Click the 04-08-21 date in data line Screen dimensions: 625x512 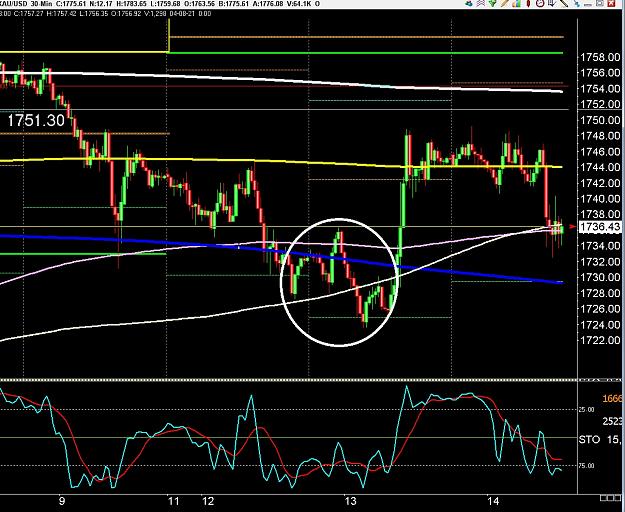[x=180, y=13]
